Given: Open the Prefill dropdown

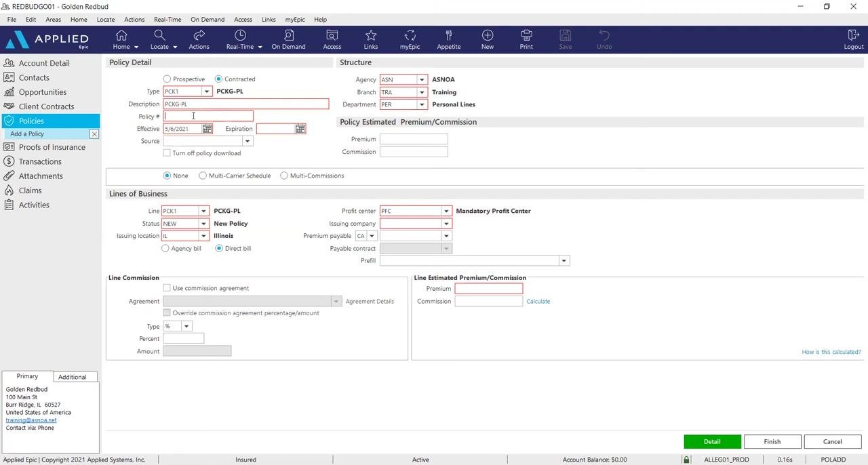Looking at the screenshot, I should [x=564, y=261].
